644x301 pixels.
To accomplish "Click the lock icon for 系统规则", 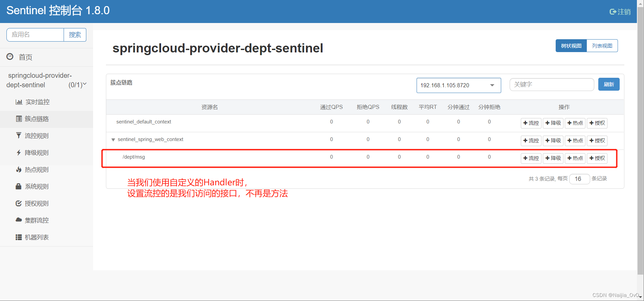I will coord(19,186).
